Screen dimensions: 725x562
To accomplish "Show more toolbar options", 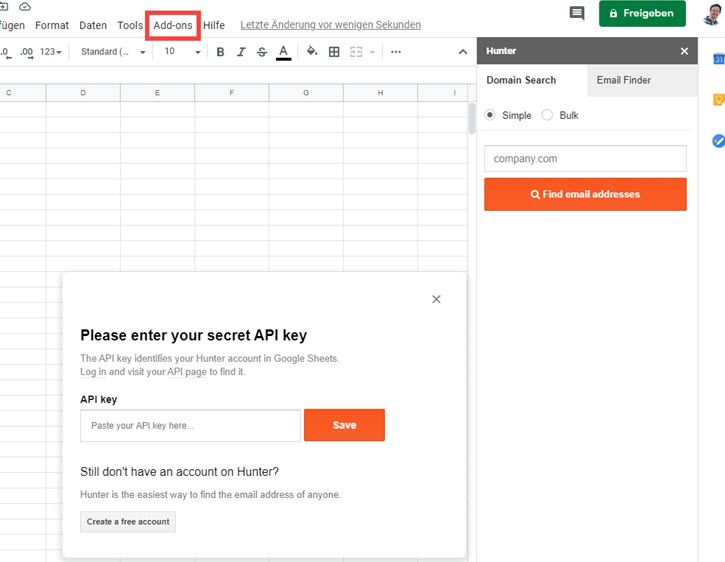I will tap(396, 52).
